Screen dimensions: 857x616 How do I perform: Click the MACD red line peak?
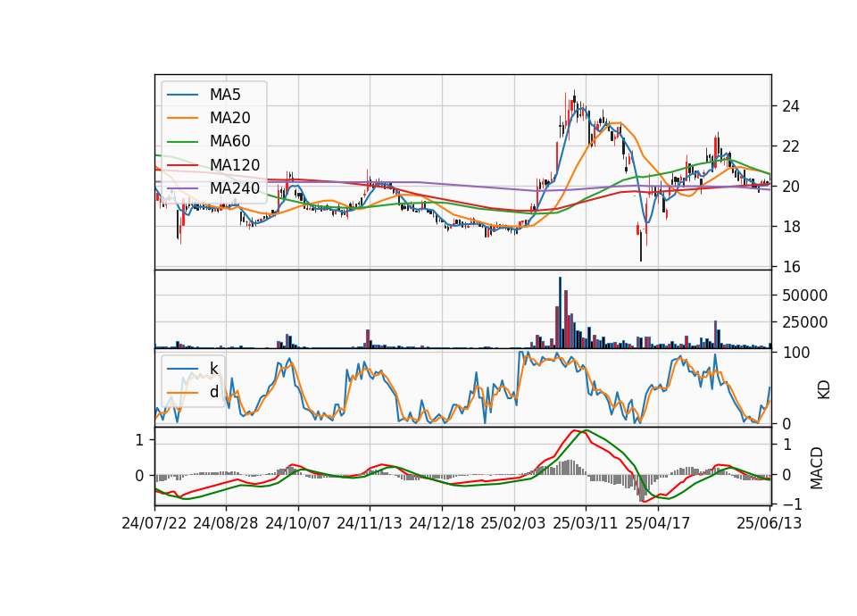(x=574, y=430)
